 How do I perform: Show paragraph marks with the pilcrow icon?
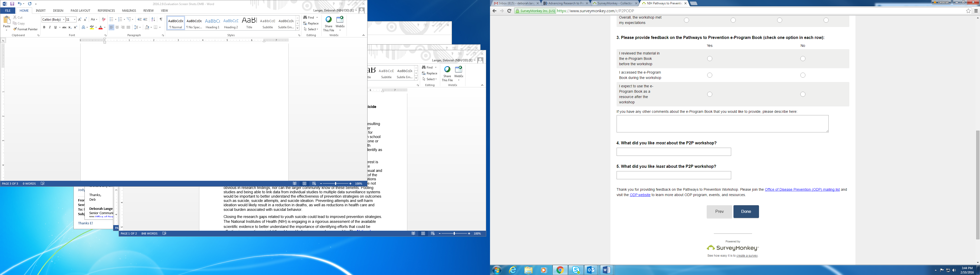(161, 19)
